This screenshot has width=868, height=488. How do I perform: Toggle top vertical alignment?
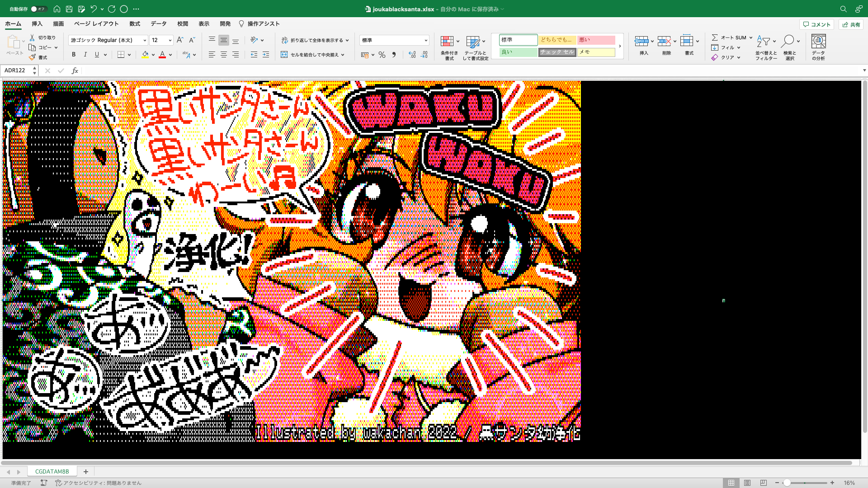pyautogui.click(x=212, y=40)
